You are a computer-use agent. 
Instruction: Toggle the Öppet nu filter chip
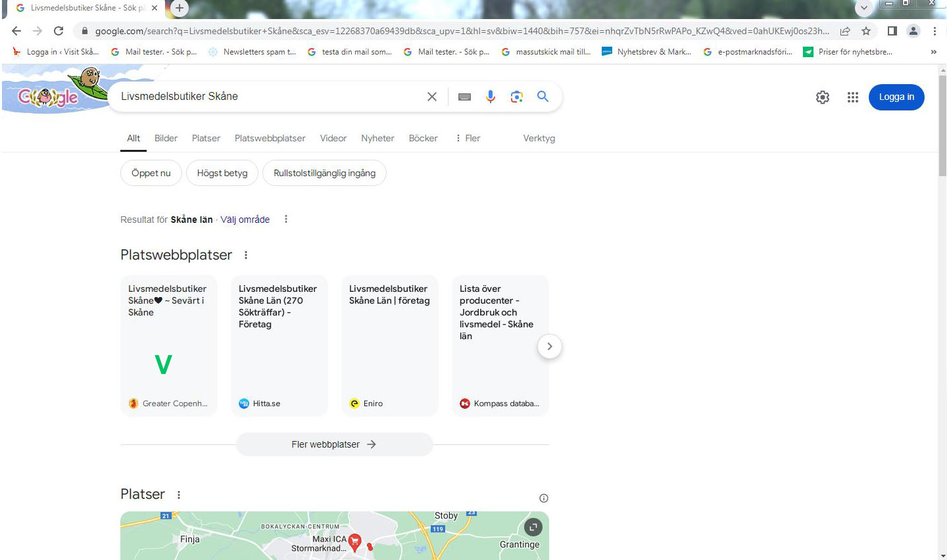coord(151,173)
